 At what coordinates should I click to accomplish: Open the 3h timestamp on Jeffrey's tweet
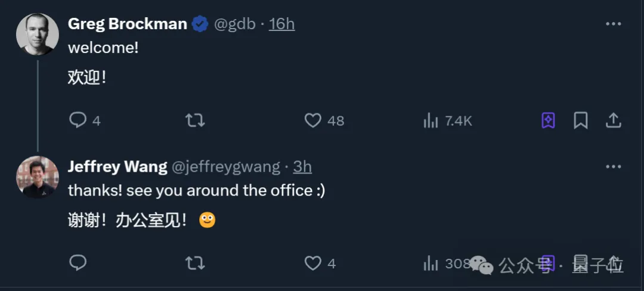coord(302,166)
